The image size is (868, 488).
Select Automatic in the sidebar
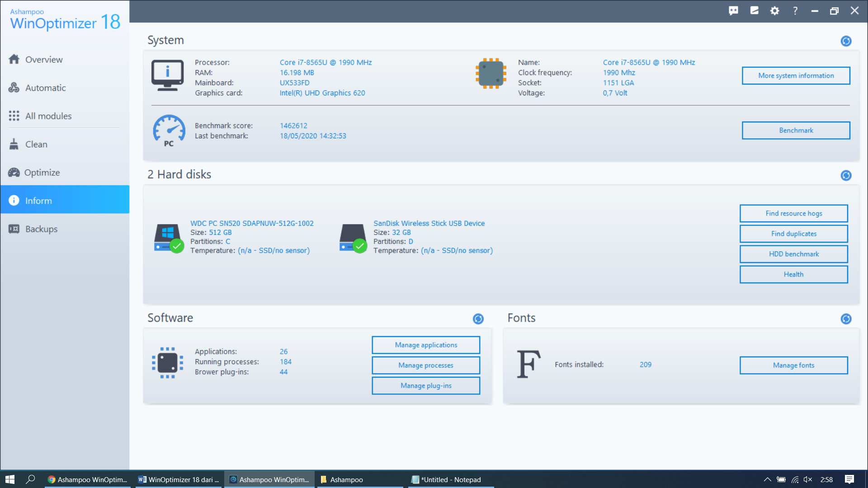(65, 88)
